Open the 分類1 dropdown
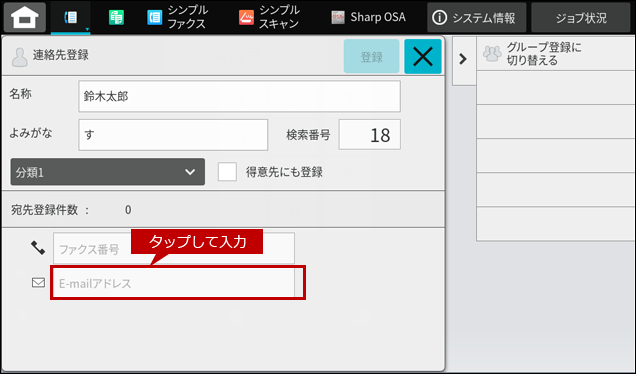The height and width of the screenshot is (374, 636). pyautogui.click(x=107, y=172)
